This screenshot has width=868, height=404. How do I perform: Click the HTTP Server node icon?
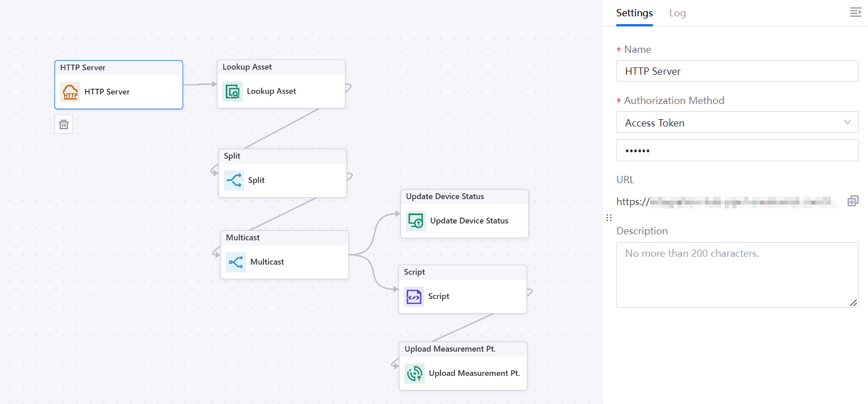pos(70,92)
